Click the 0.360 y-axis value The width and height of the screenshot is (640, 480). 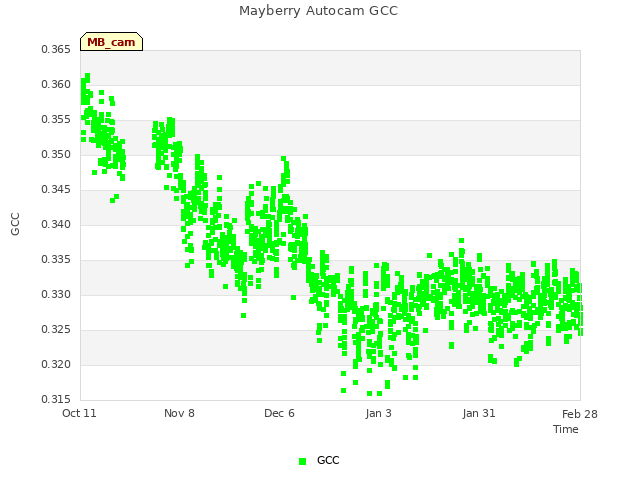(x=56, y=84)
